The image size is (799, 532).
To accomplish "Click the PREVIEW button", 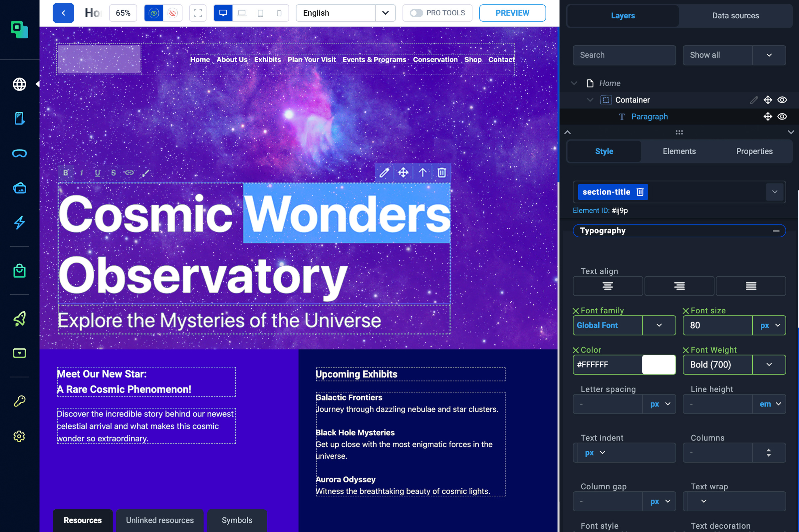I will 512,13.
